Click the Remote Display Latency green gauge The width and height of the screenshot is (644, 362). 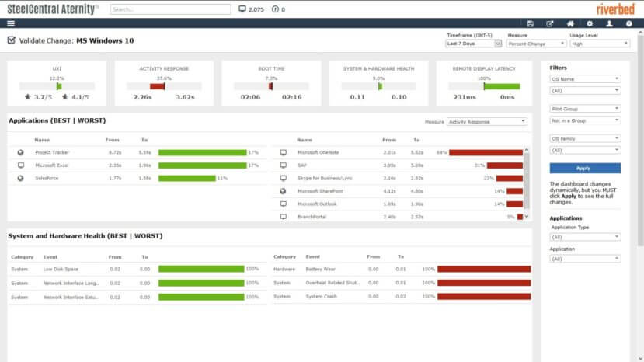pyautogui.click(x=502, y=86)
